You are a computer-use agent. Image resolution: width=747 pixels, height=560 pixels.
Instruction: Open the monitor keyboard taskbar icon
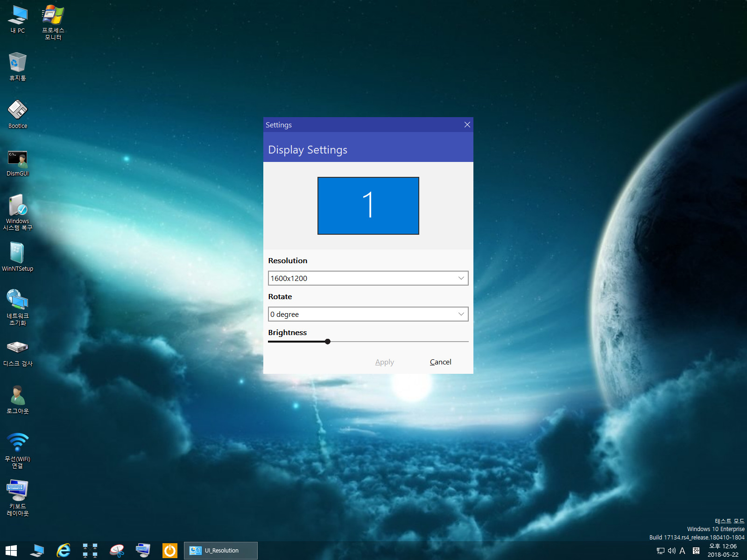pyautogui.click(x=143, y=551)
